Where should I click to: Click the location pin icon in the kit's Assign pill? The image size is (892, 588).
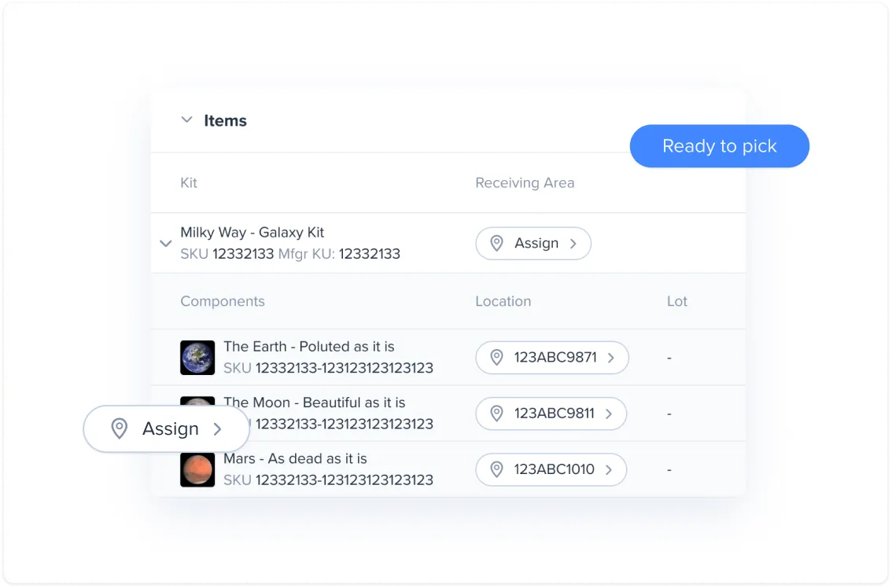click(x=496, y=244)
